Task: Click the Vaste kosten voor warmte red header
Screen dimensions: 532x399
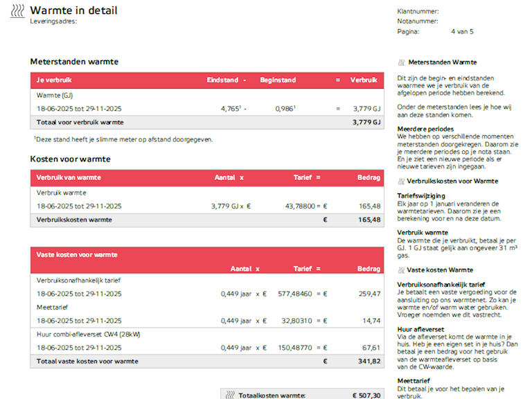Action: coord(76,255)
